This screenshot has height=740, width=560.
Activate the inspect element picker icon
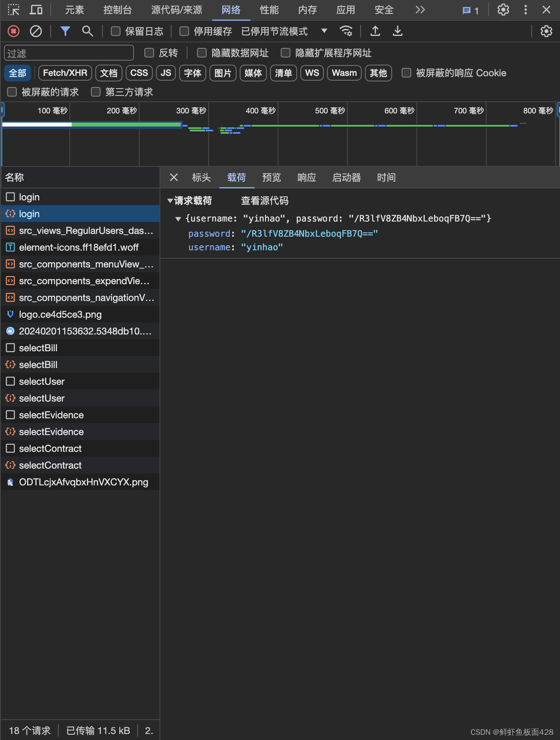pyautogui.click(x=14, y=10)
